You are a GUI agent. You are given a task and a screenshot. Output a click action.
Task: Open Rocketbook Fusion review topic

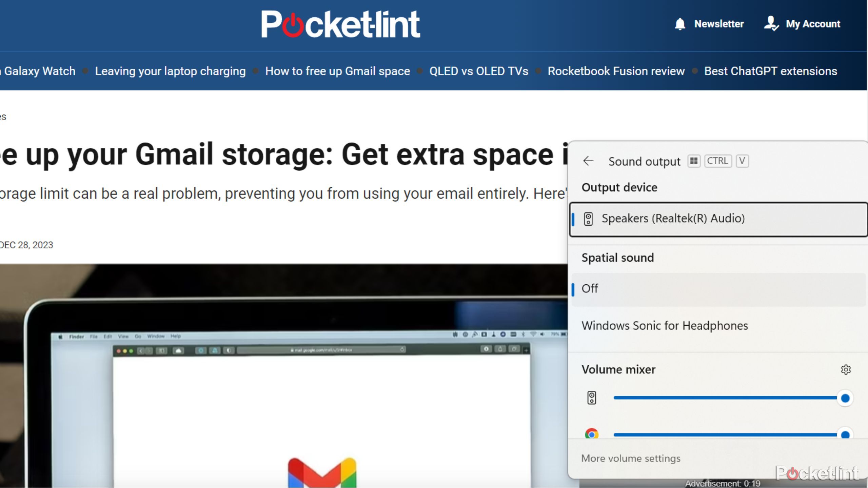pos(616,71)
